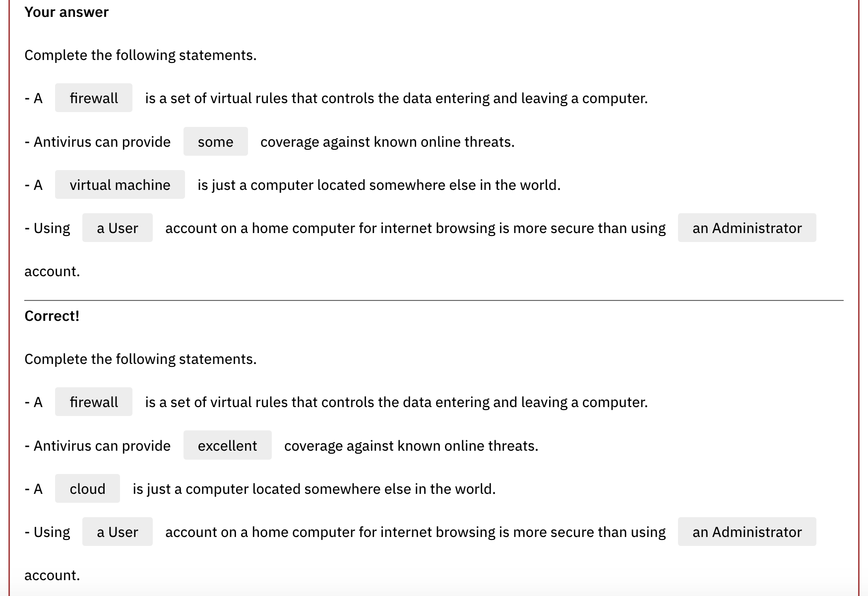Click the instruction text below "Correct!"

[140, 359]
